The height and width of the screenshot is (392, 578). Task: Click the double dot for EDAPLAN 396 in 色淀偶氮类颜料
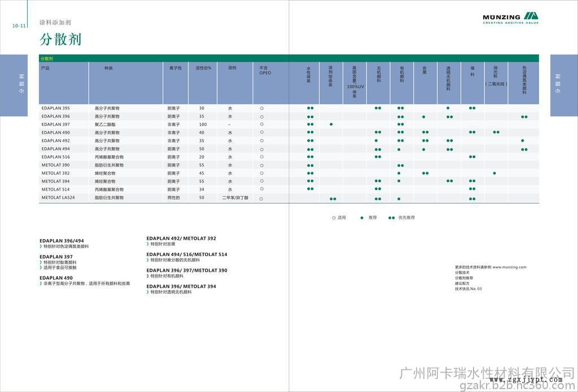pyautogui.click(x=524, y=116)
